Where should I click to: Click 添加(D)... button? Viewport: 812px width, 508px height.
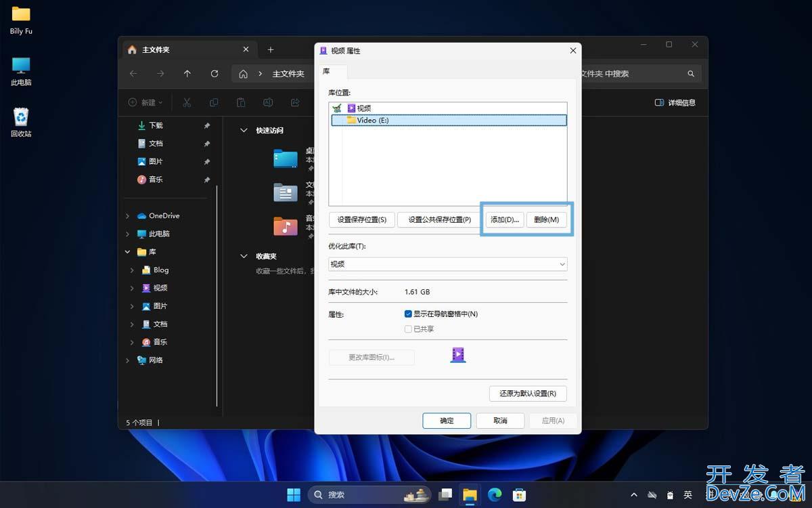(x=505, y=219)
